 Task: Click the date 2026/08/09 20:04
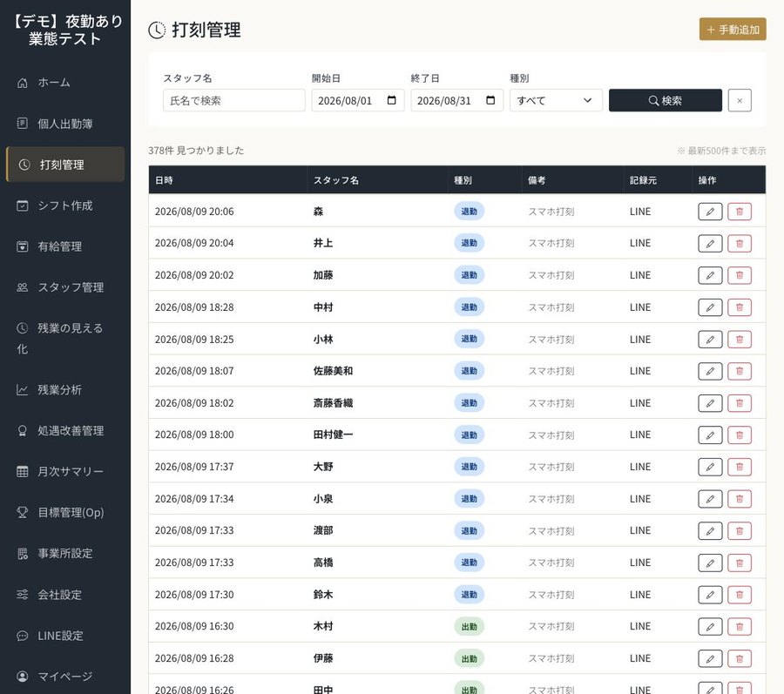point(194,243)
